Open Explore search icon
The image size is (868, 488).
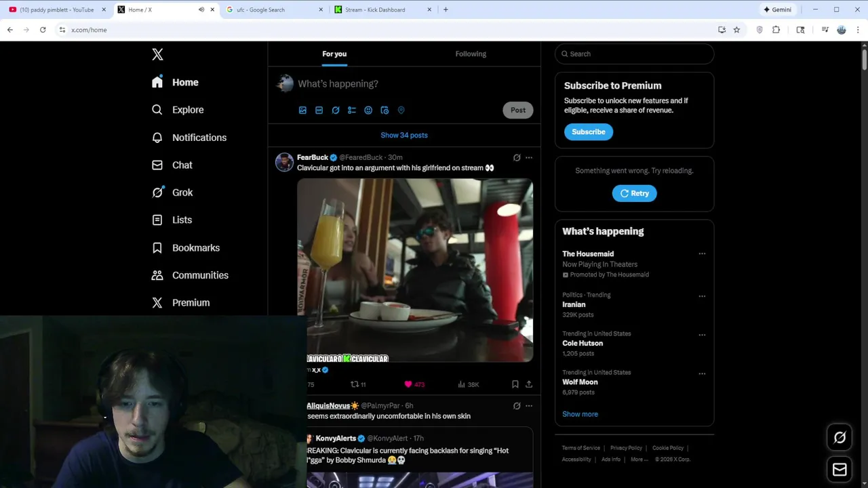(x=157, y=110)
